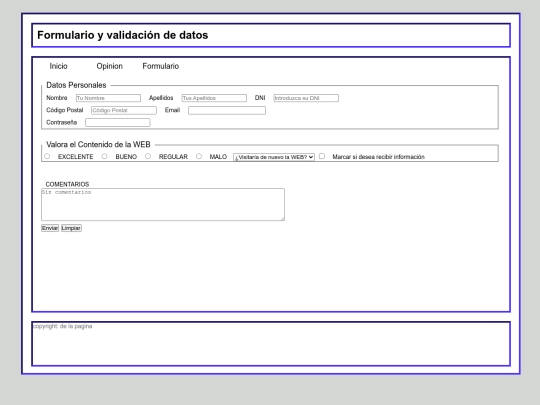The height and width of the screenshot is (405, 540).
Task: Click the Limpiar reset button
Action: pyautogui.click(x=71, y=228)
